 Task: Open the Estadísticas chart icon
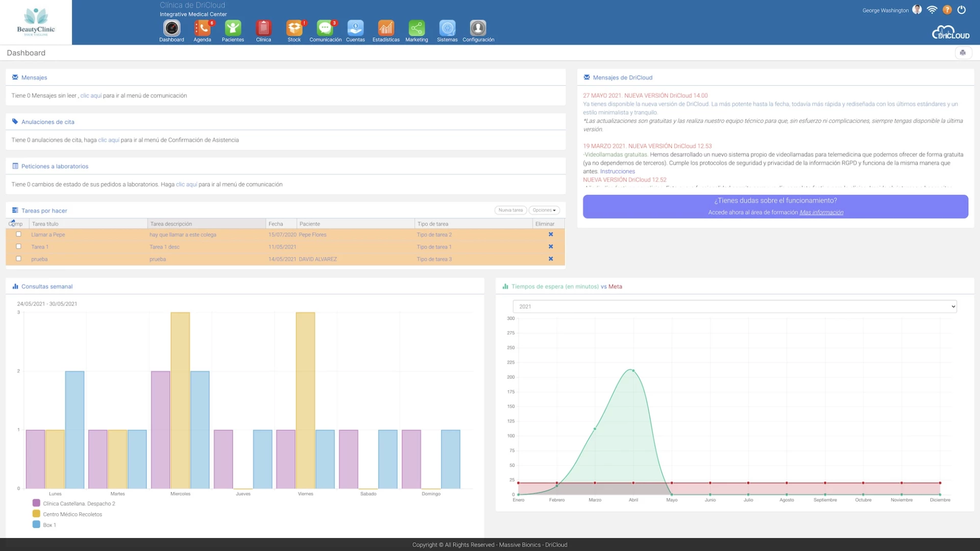pos(386,28)
